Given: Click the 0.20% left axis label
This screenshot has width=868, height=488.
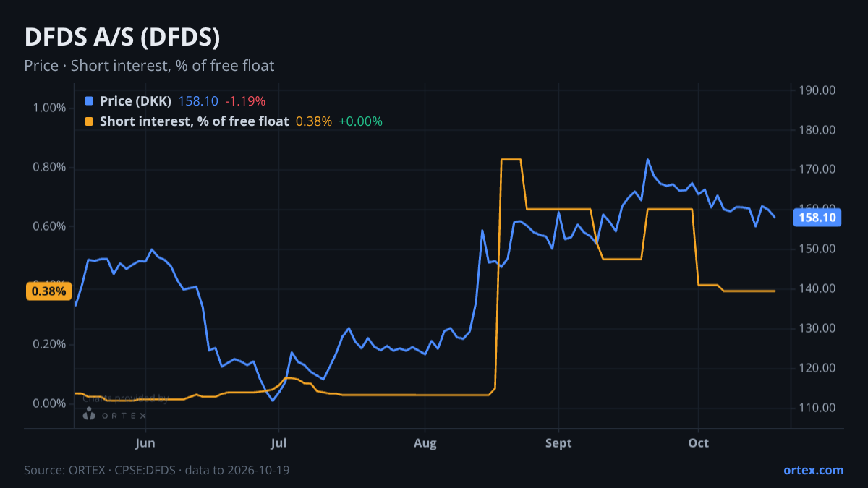Looking at the screenshot, I should [50, 344].
